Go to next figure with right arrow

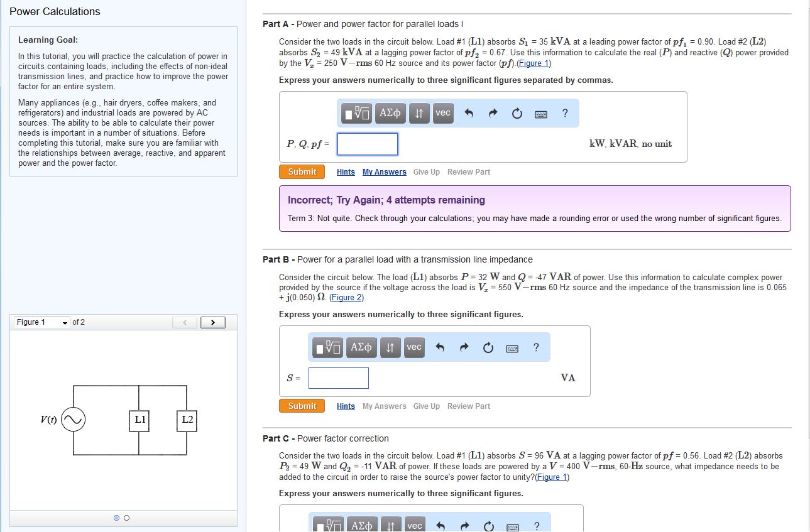(x=212, y=323)
